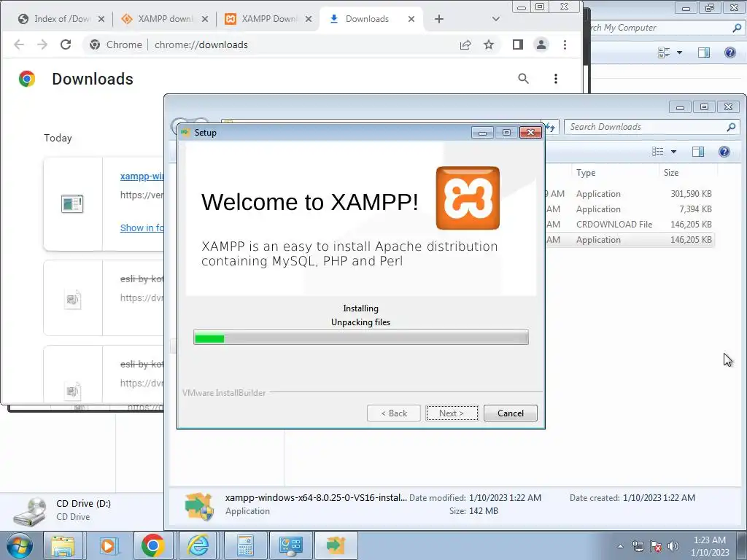The height and width of the screenshot is (560, 747).
Task: Click Cancel in XAMPP Setup
Action: pos(510,413)
